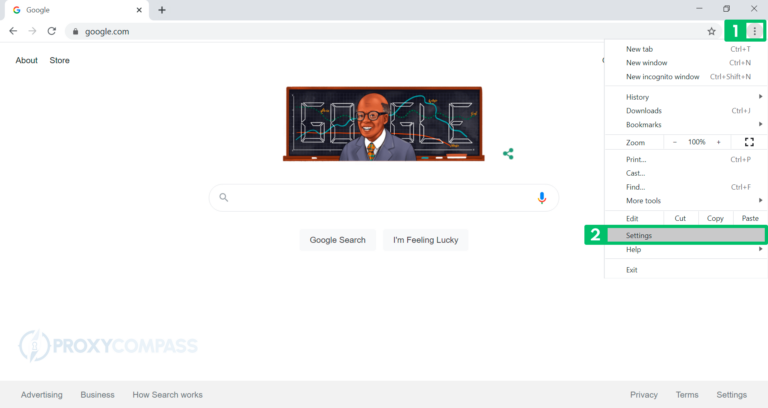The height and width of the screenshot is (408, 768).
Task: Share the Google doodle
Action: point(508,153)
